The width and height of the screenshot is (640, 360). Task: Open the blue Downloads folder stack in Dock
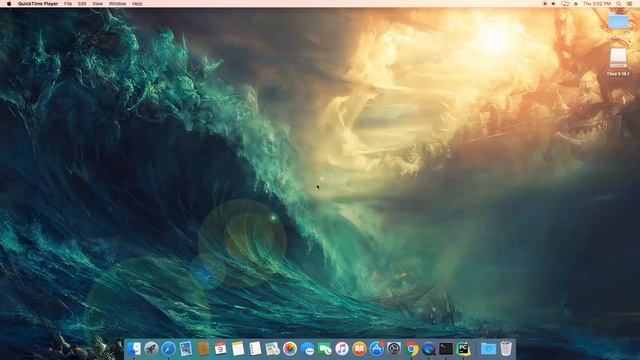coord(488,349)
